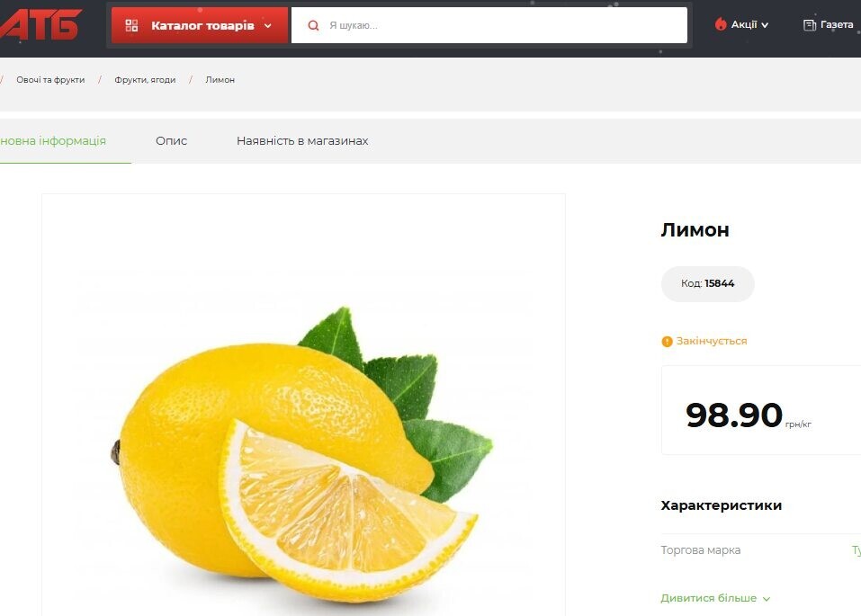Click the orange warning icon near Закінчується

[667, 342]
